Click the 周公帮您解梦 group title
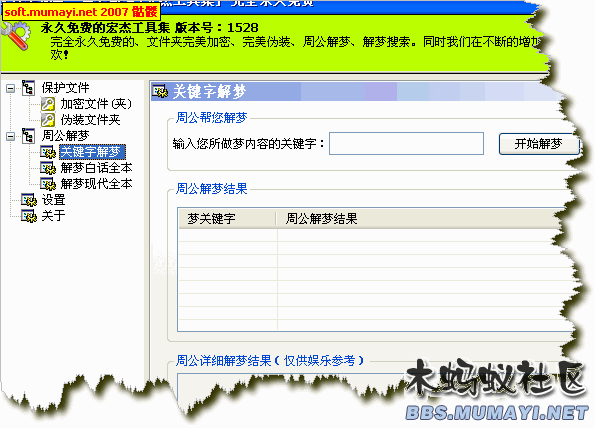595x428 pixels. coord(212,118)
